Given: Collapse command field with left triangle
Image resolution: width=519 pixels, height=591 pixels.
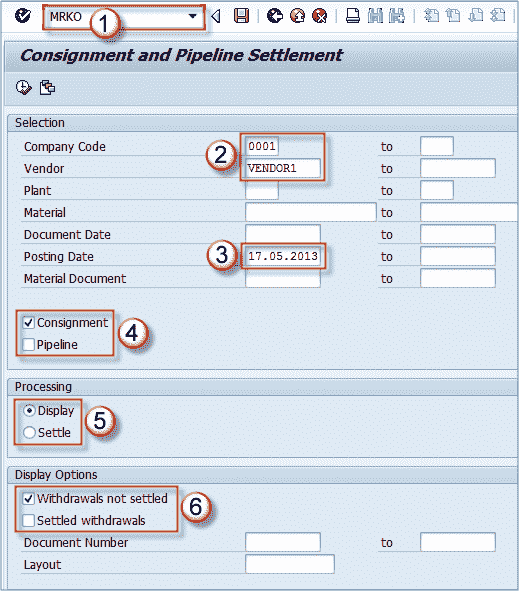Looking at the screenshot, I should [x=216, y=16].
